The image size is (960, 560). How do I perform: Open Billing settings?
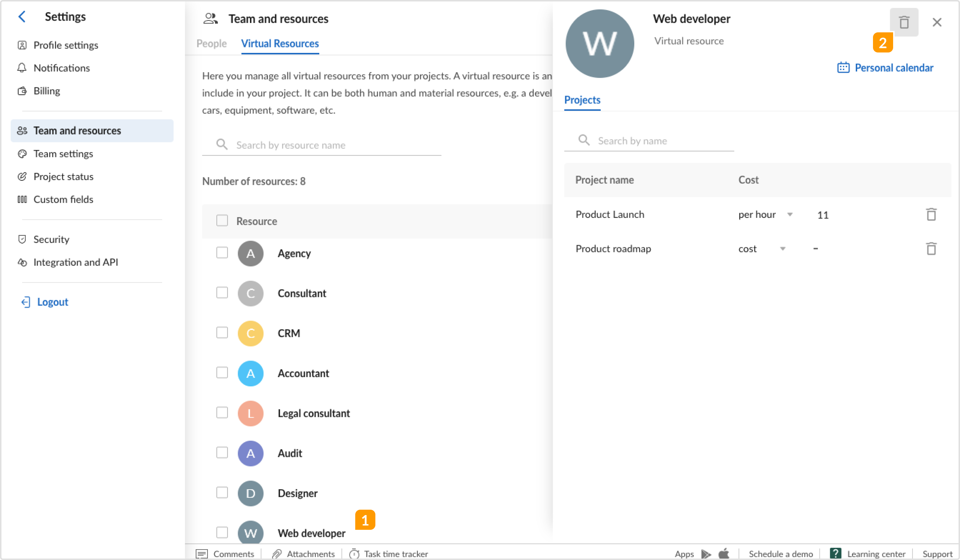point(38,91)
